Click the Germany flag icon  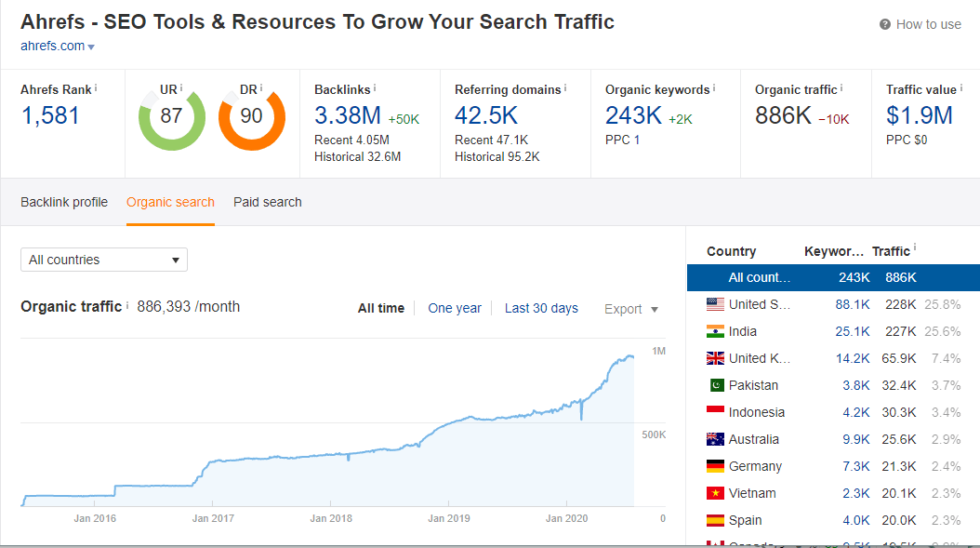tap(715, 465)
